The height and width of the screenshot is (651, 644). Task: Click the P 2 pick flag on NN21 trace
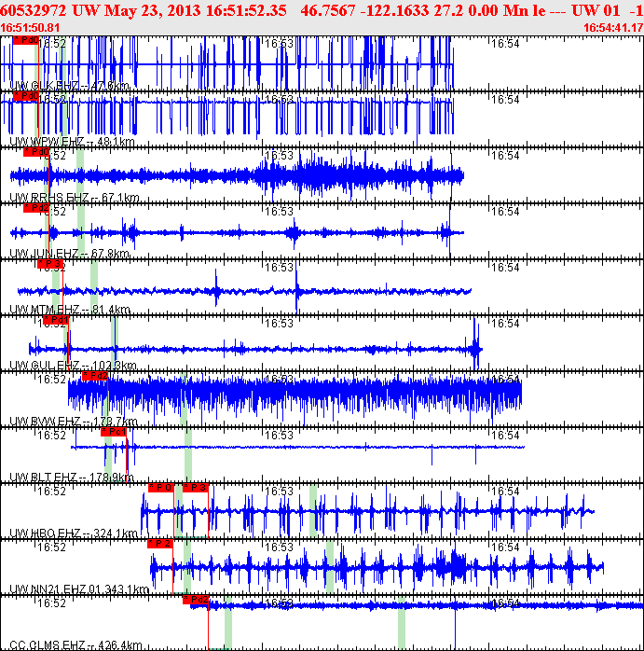(160, 544)
